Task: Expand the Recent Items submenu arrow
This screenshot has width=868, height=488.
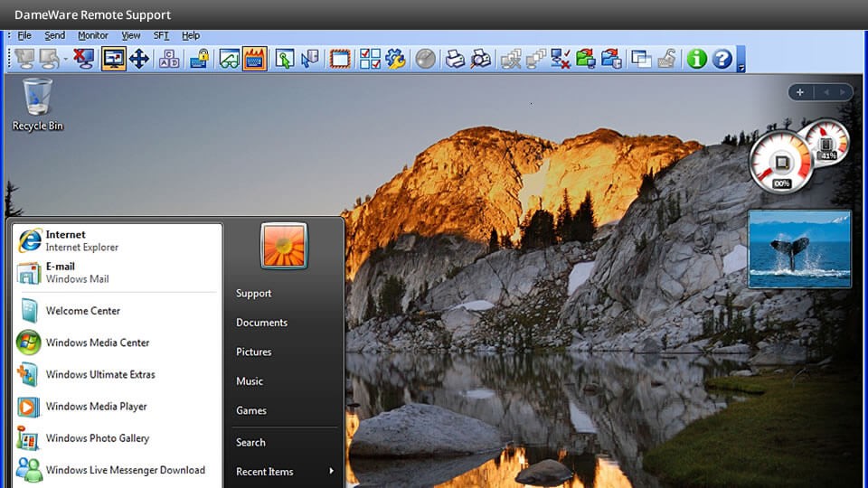Action: pyautogui.click(x=331, y=471)
